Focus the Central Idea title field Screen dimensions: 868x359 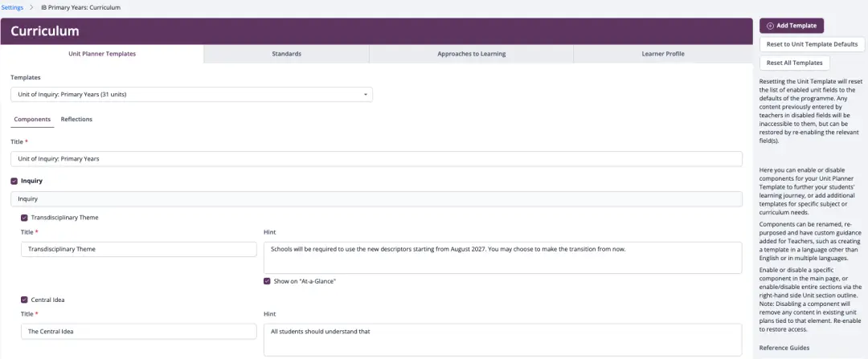[x=138, y=331]
